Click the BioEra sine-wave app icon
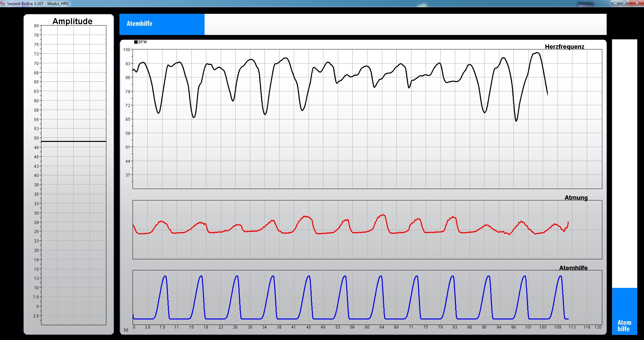Screen dimensions: 644x340 [3, 4]
